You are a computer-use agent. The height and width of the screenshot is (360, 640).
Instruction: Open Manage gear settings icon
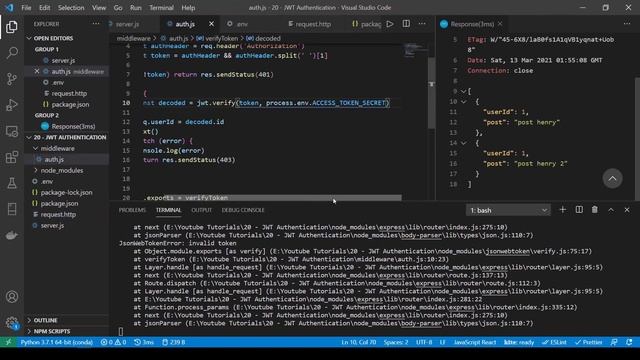point(12,323)
